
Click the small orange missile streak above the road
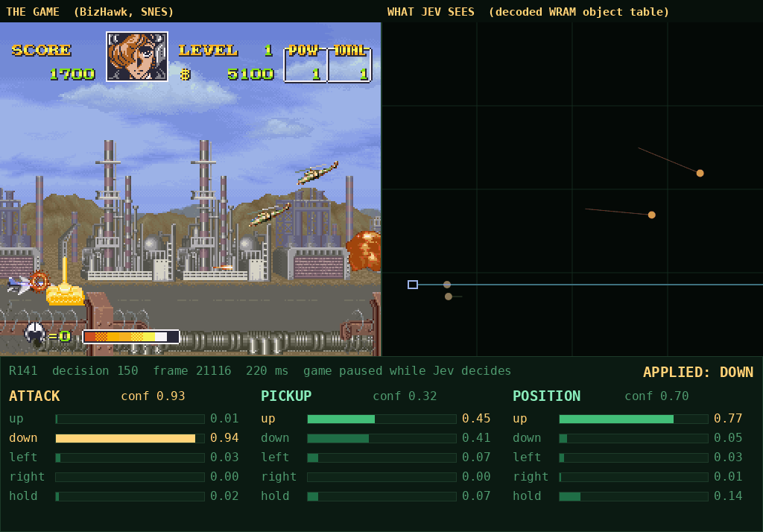223,267
